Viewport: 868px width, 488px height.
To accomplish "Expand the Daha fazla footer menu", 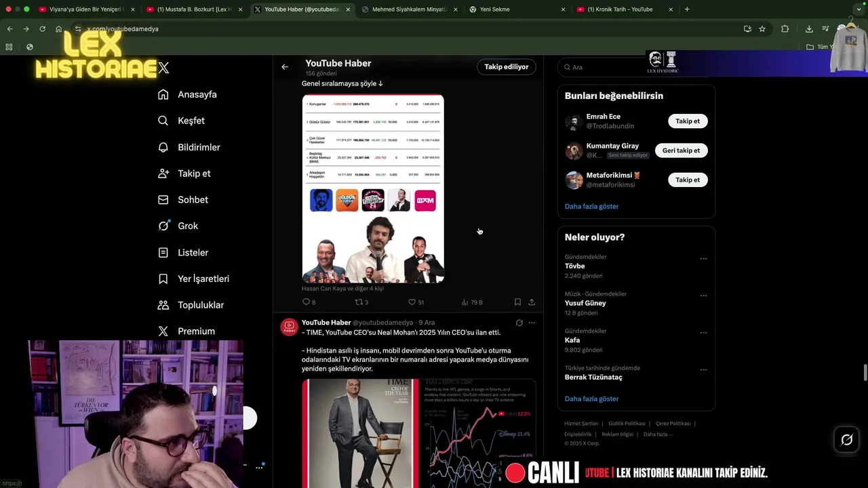I will click(x=658, y=434).
